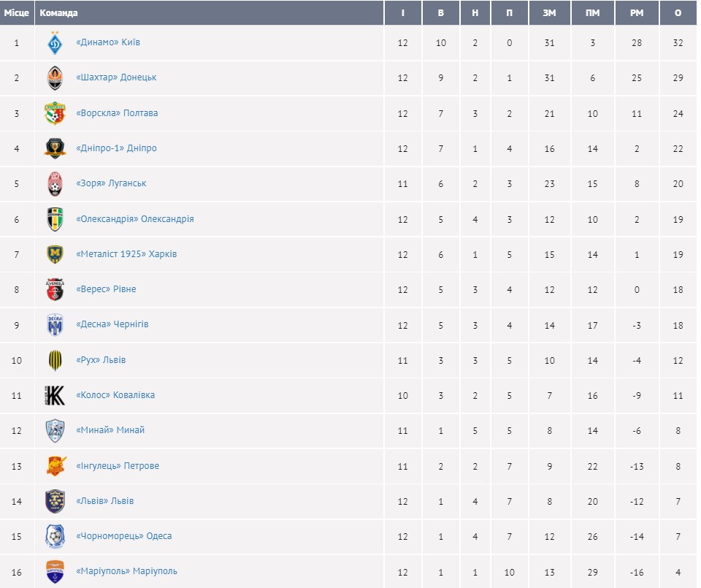Open the «Верес» Рівне team link

(x=106, y=289)
